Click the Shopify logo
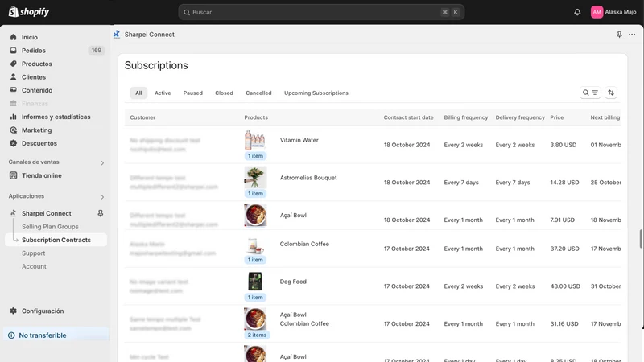Screen dimensions: 644x362 coord(29,12)
